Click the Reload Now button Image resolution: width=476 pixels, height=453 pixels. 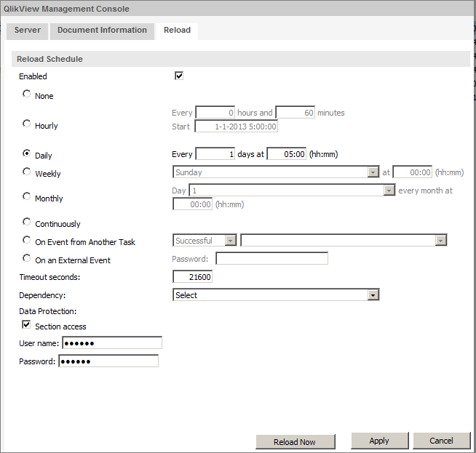pos(295,442)
